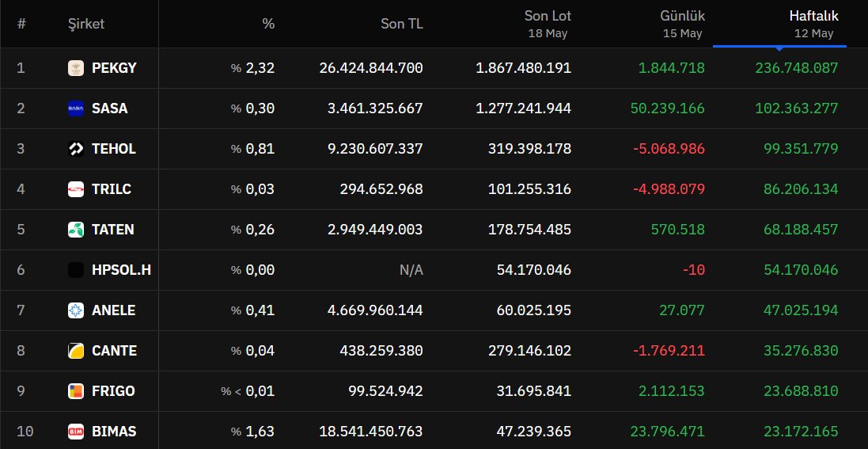The image size is (868, 449).
Task: Select PEKGY weekly value 236.748.087
Action: pyautogui.click(x=797, y=68)
